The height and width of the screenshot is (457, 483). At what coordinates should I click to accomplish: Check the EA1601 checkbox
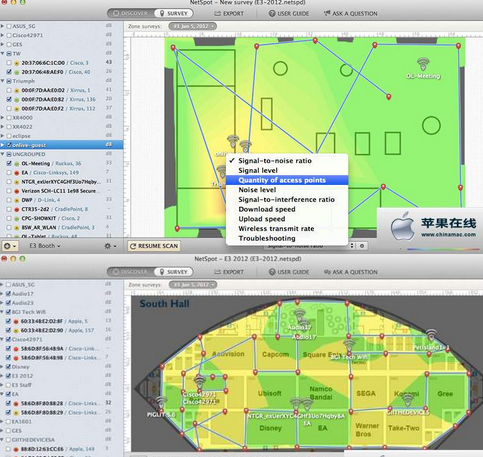point(9,421)
